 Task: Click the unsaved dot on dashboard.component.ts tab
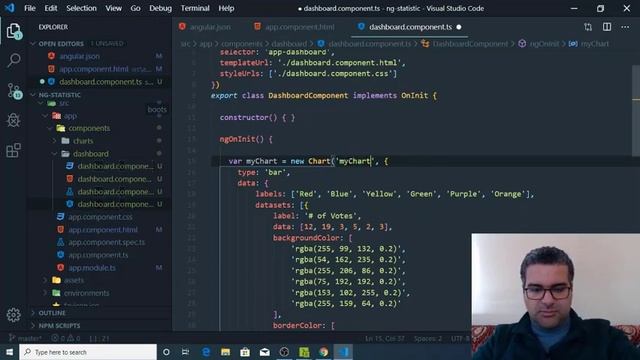[459, 27]
